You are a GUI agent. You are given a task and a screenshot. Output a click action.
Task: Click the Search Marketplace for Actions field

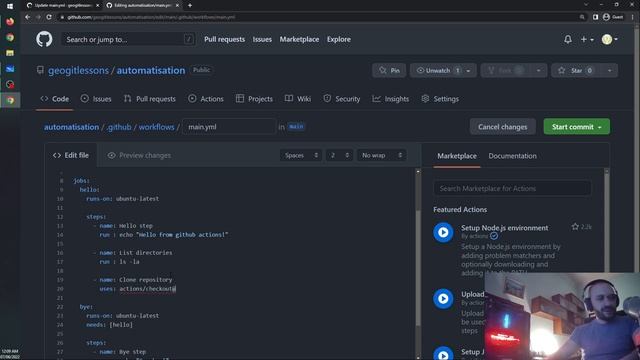pos(512,188)
